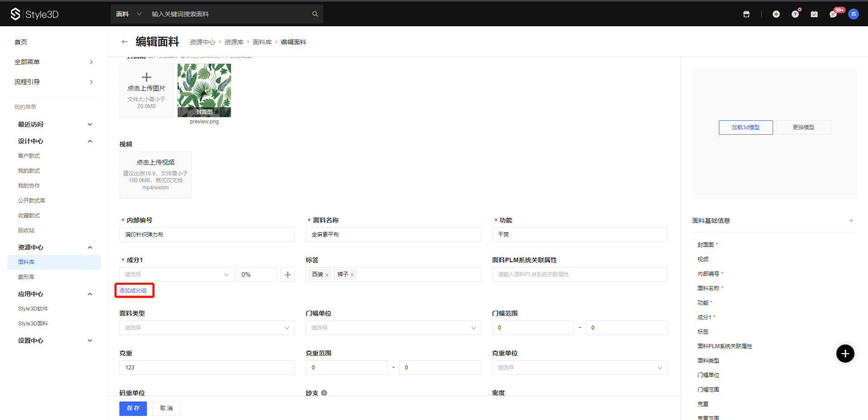Click the black floating plus button
The width and height of the screenshot is (868, 420).
(x=845, y=354)
